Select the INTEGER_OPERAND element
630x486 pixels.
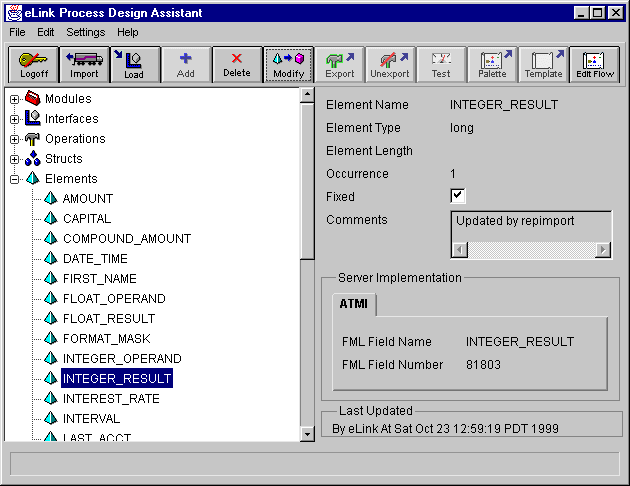point(122,359)
